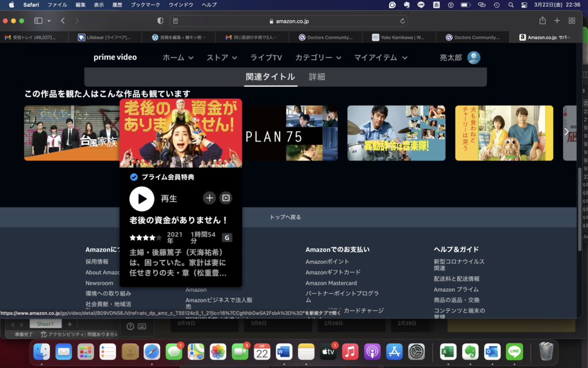Open the カテゴリー dropdown

[x=318, y=57]
